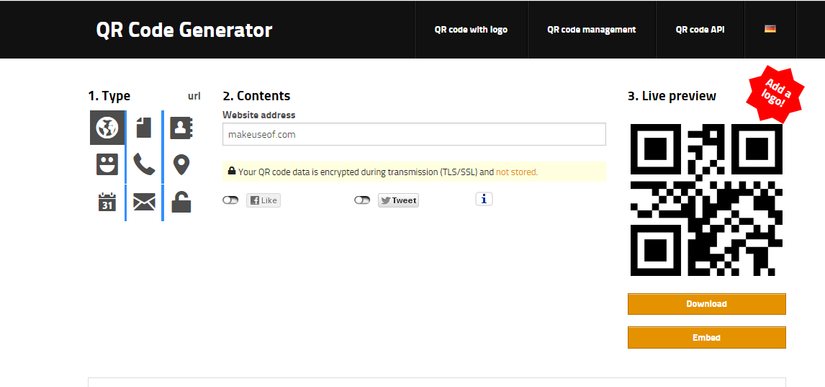
Task: Focus the Website address input field
Action: 414,135
